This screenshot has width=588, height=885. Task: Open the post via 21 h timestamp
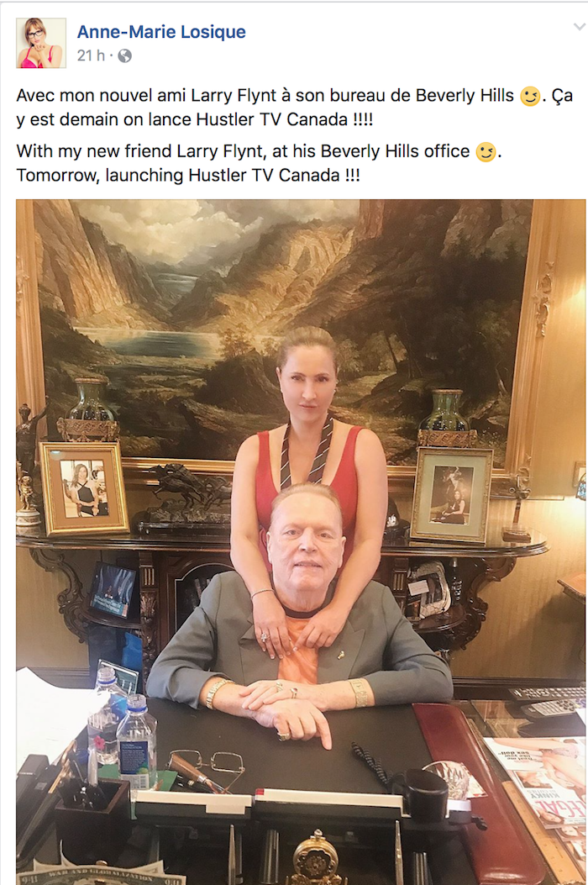91,55
